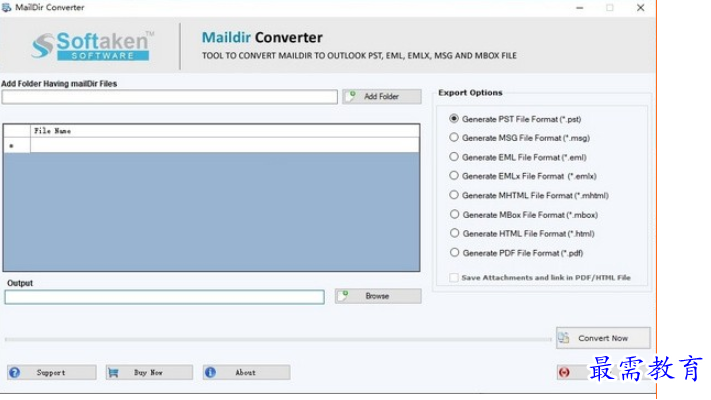Click the Add Folder button
This screenshot has width=711, height=400.
pyautogui.click(x=382, y=97)
